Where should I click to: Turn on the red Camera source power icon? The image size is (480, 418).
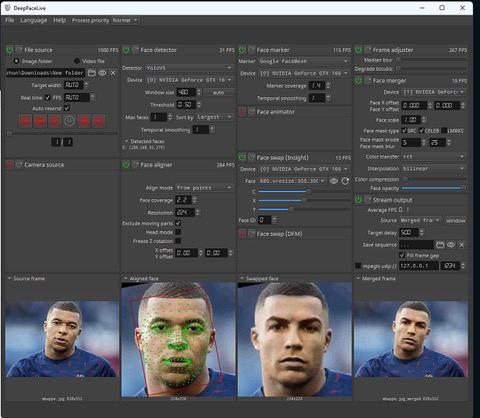click(x=10, y=165)
